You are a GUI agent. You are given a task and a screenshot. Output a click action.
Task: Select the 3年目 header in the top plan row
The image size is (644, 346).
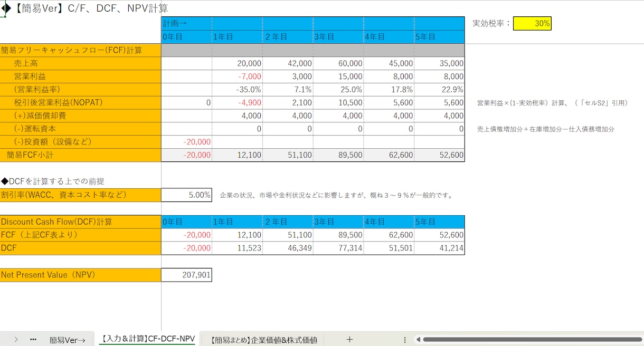pos(338,37)
